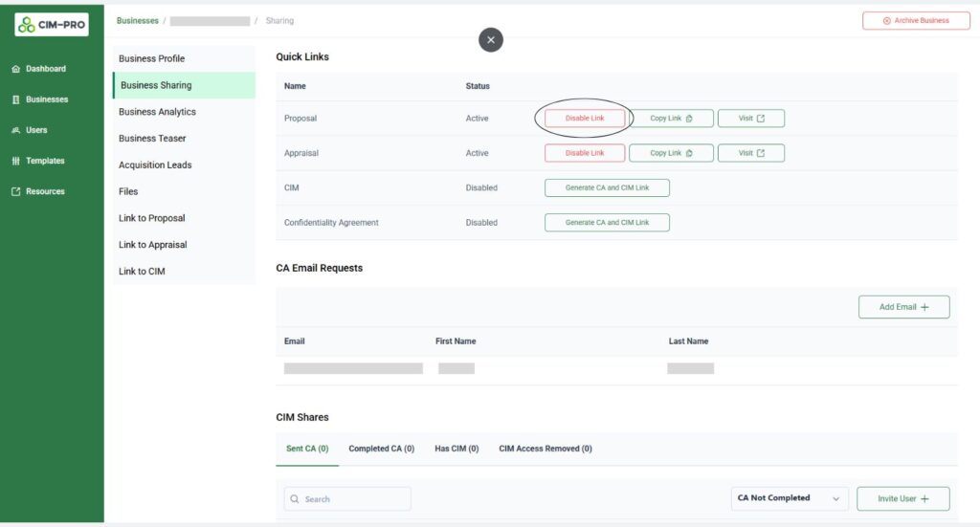
Task: Generate CA and CIM Link for CIM row
Action: tap(607, 188)
